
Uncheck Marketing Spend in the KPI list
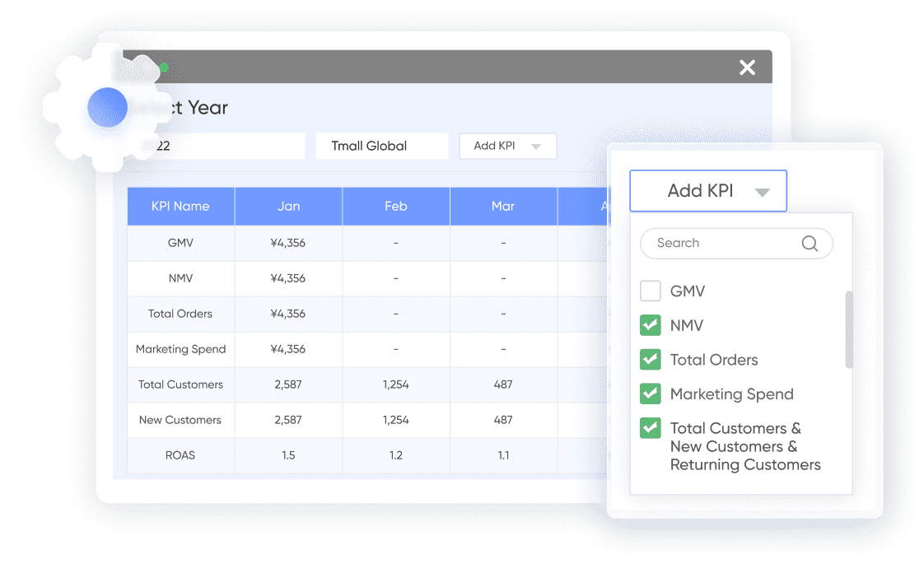[x=651, y=394]
